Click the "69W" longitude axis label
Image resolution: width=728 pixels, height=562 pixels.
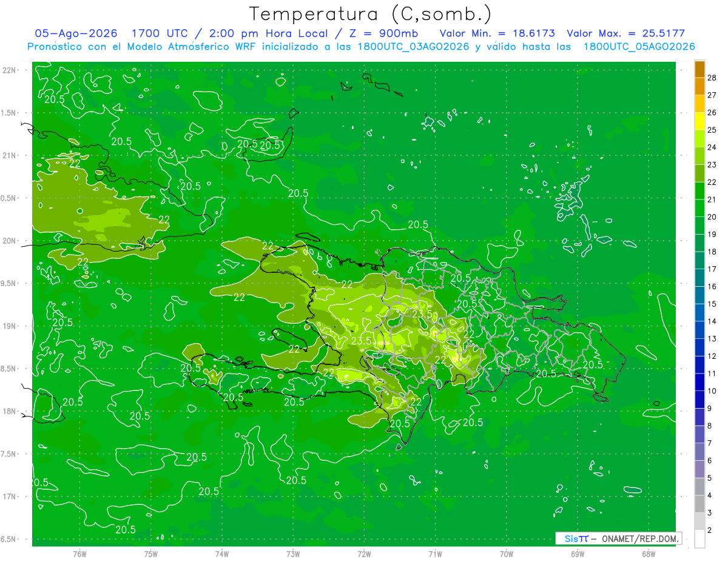tap(578, 554)
